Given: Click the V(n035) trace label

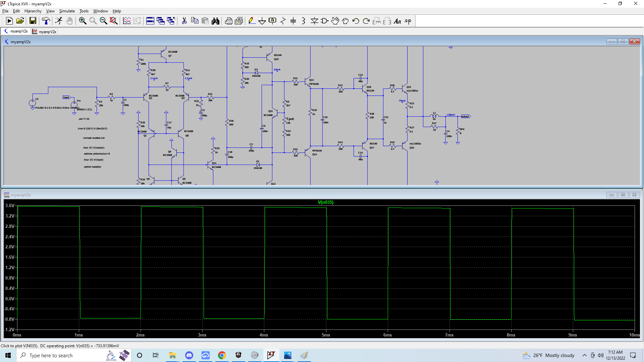Looking at the screenshot, I should (326, 202).
